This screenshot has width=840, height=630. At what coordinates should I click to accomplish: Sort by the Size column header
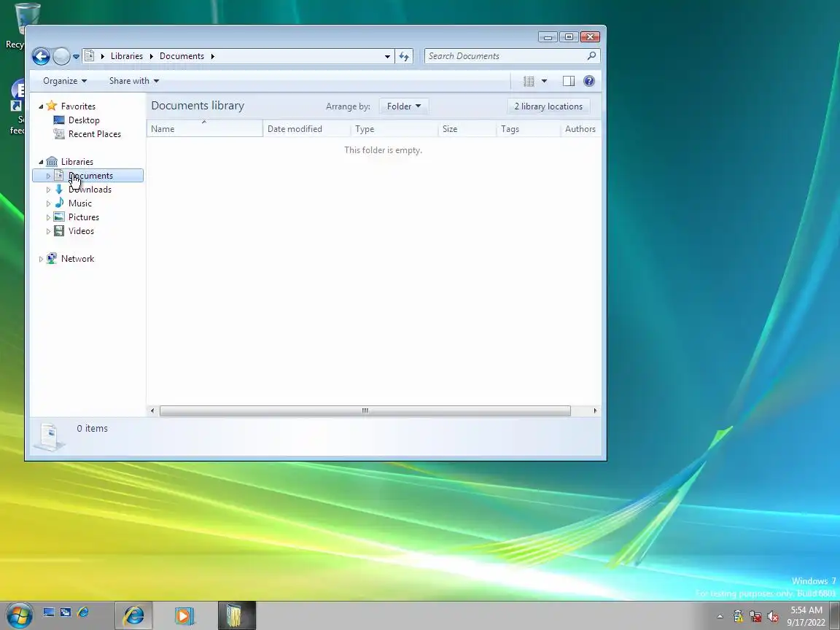pyautogui.click(x=467, y=129)
